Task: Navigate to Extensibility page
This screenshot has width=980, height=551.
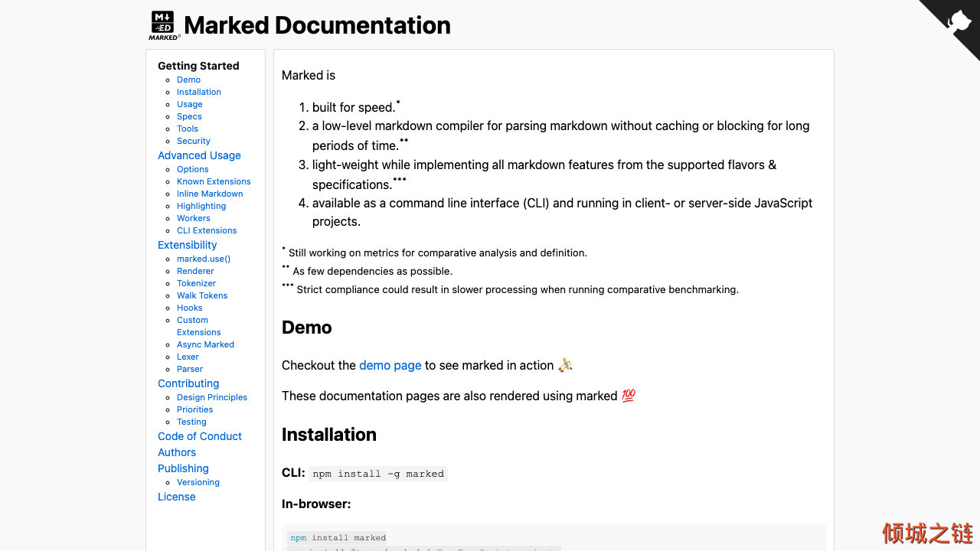Action: pos(187,245)
